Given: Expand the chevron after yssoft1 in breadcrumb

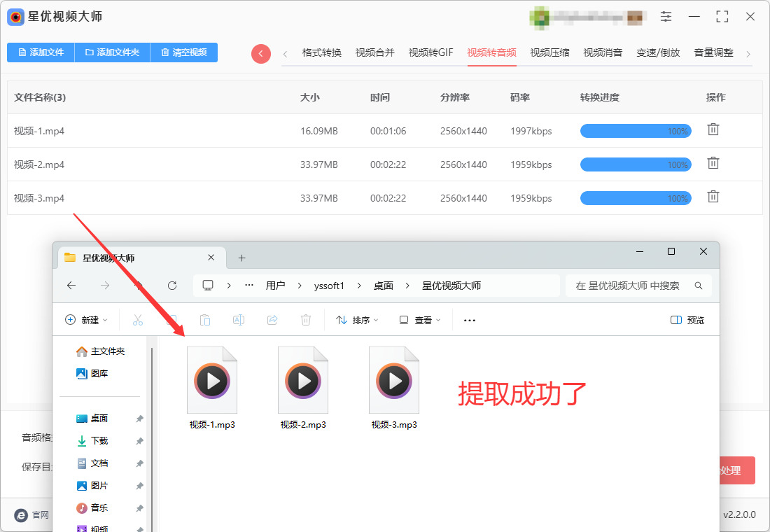Looking at the screenshot, I should [359, 286].
